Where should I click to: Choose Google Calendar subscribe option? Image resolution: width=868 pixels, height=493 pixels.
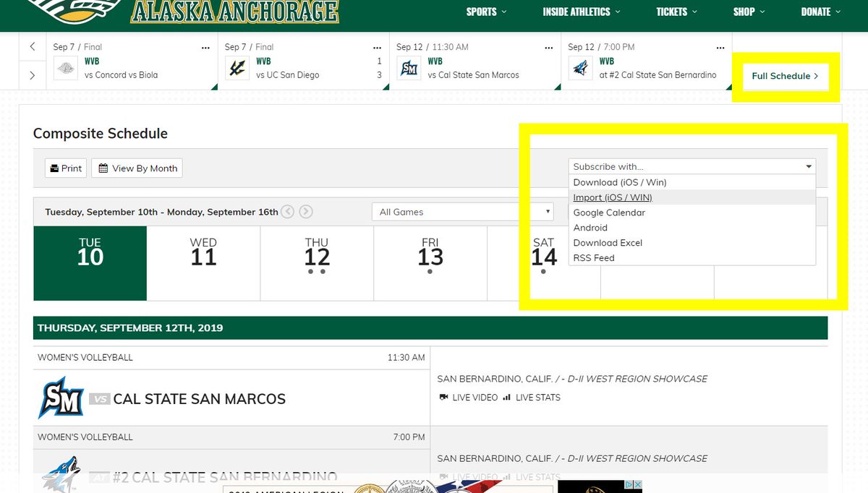coord(692,213)
